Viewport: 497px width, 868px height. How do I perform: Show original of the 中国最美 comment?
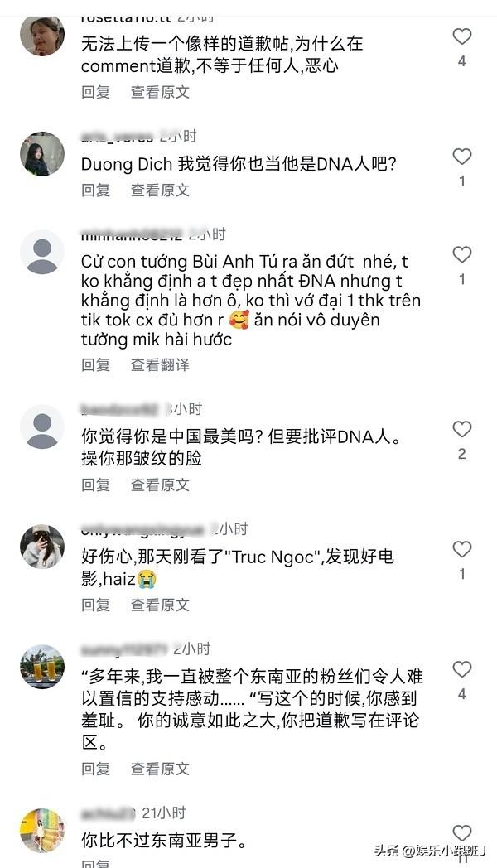pos(160,485)
